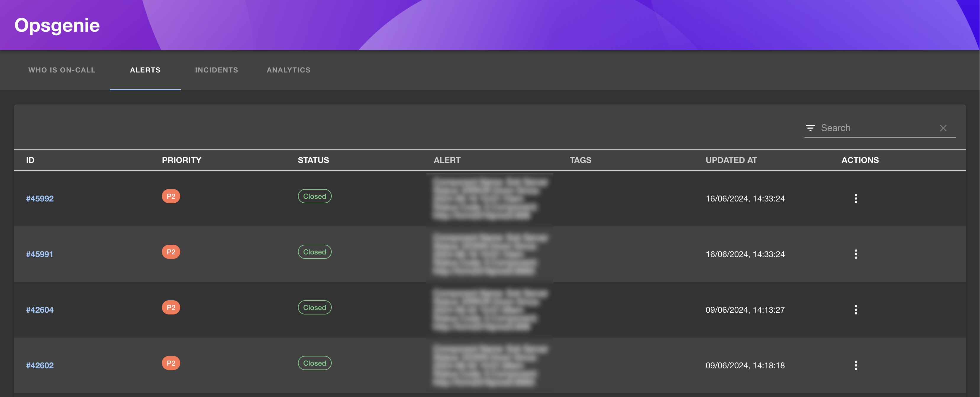
Task: Open actions menu for alert #42604
Action: point(856,309)
